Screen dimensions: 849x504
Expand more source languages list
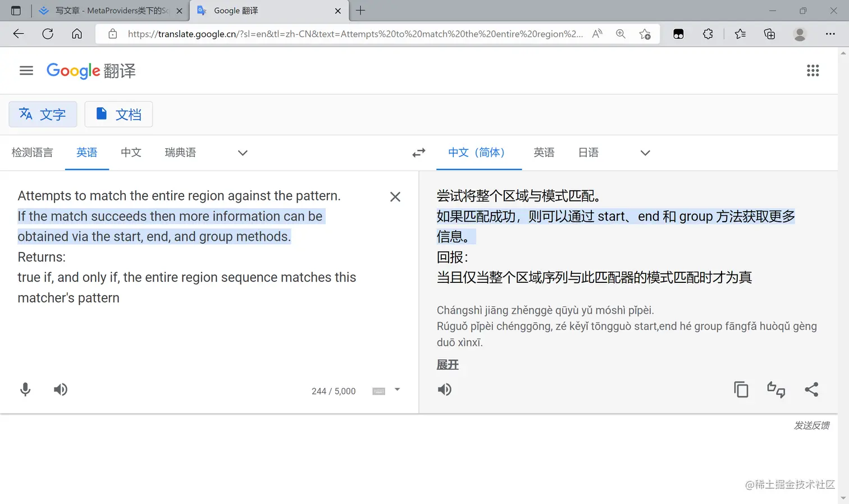pos(243,153)
